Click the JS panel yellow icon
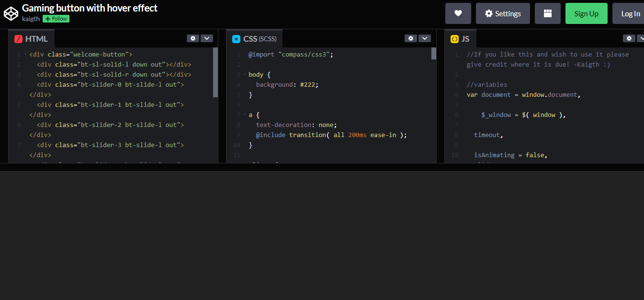Viewport: 644px width, 300px height. pos(454,38)
